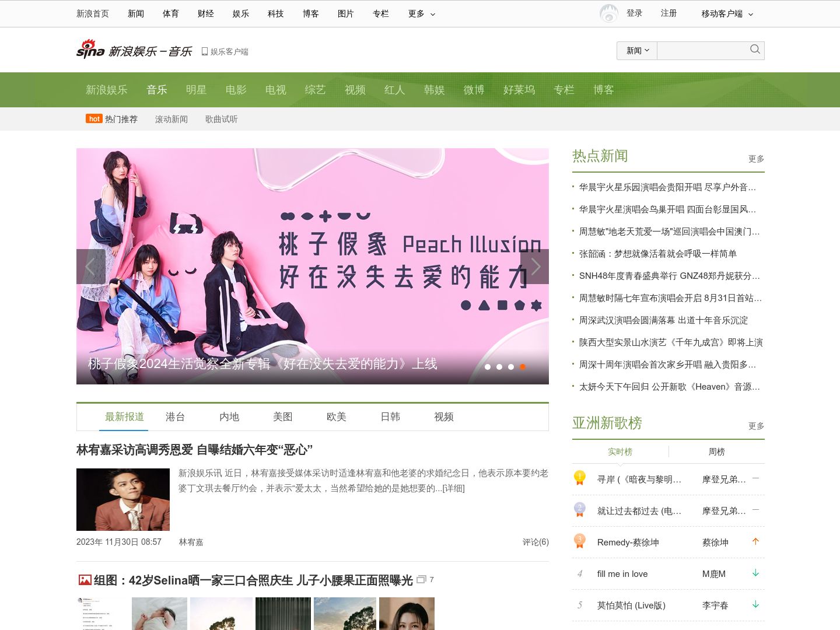Screen dimensions: 840x630
Task: Switch to the 港台 tab
Action: (176, 416)
